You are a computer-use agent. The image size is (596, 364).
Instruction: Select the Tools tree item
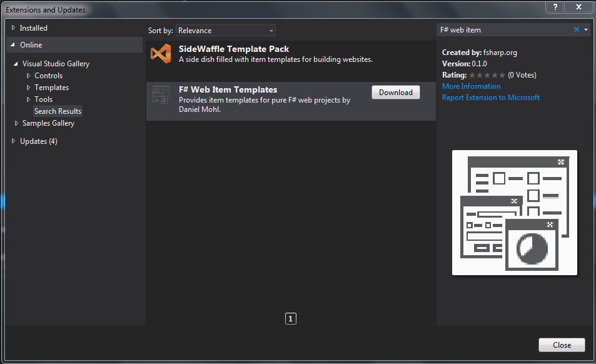(x=43, y=99)
